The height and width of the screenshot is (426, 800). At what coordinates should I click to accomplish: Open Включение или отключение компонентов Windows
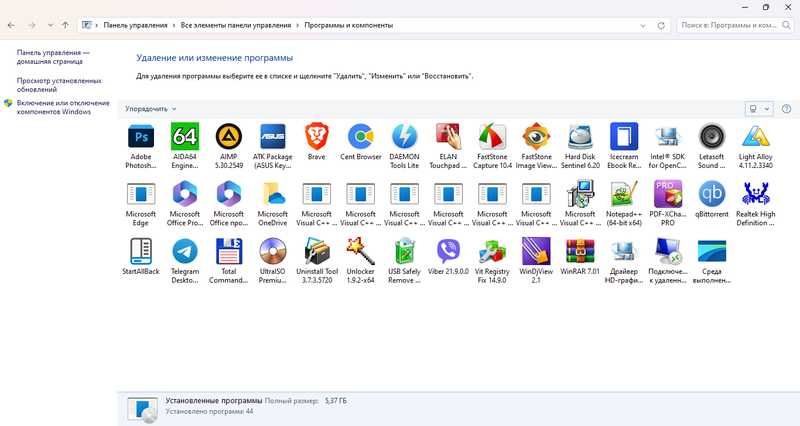click(x=63, y=107)
